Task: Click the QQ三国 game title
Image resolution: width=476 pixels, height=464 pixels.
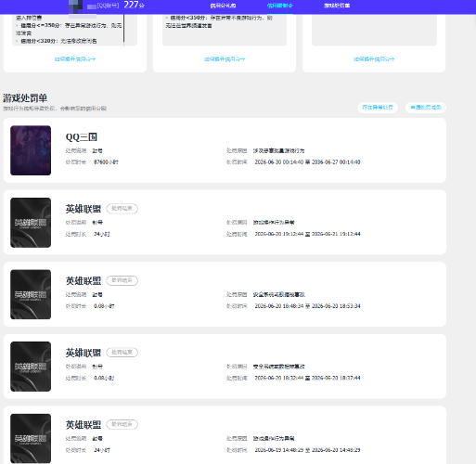Action: (82, 137)
